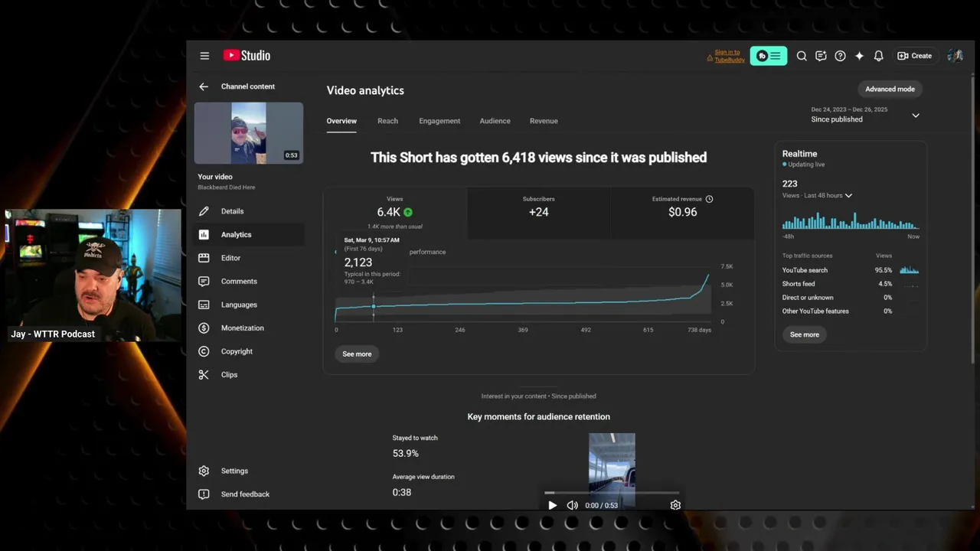980x551 pixels.
Task: Click the sparkle inspiration icon
Action: pos(859,56)
